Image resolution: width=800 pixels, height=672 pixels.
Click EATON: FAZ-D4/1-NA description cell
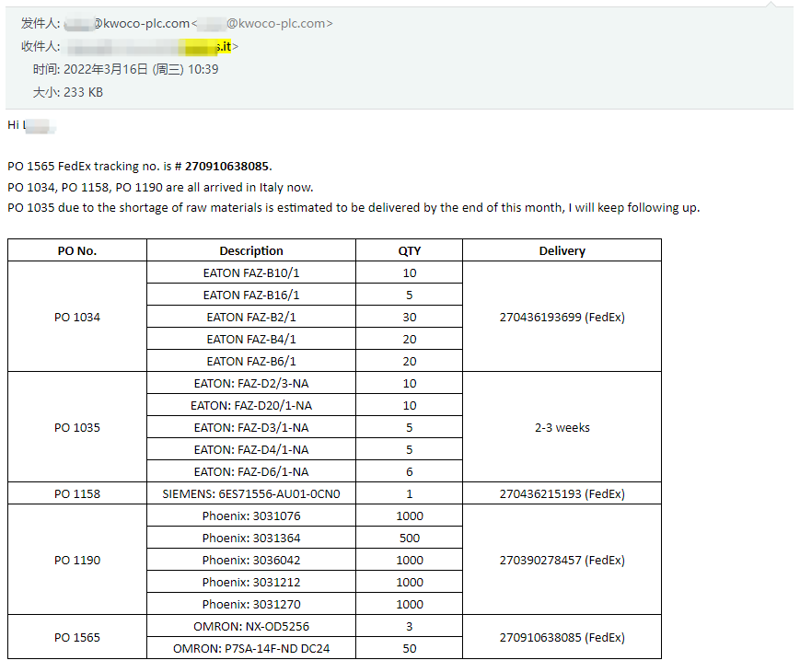251,449
